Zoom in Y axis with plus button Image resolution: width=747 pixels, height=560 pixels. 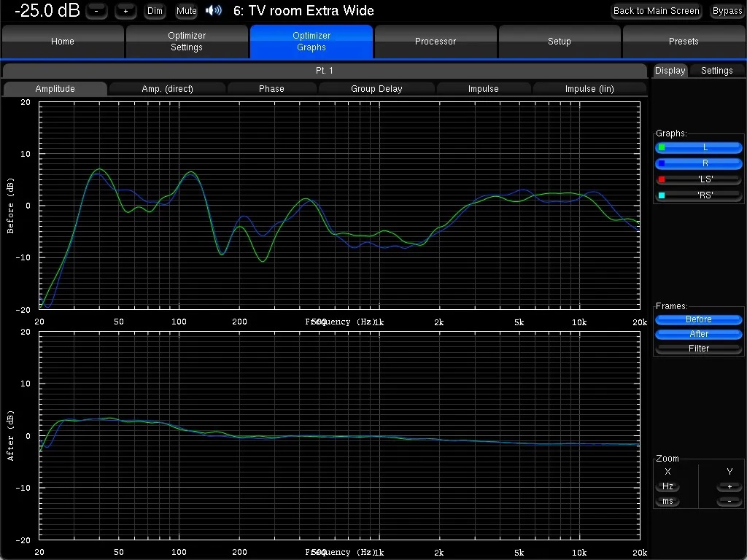point(729,486)
